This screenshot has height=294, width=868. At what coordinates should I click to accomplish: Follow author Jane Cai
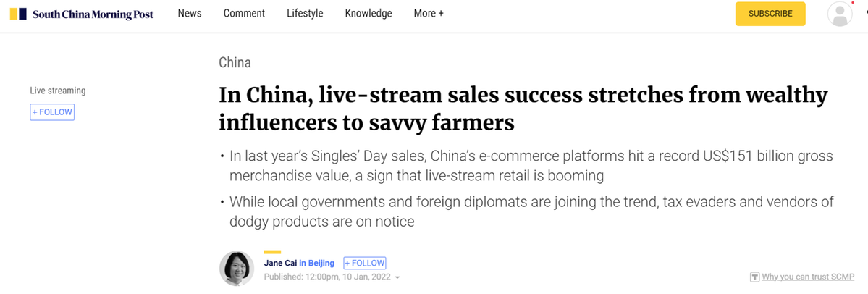coord(365,263)
